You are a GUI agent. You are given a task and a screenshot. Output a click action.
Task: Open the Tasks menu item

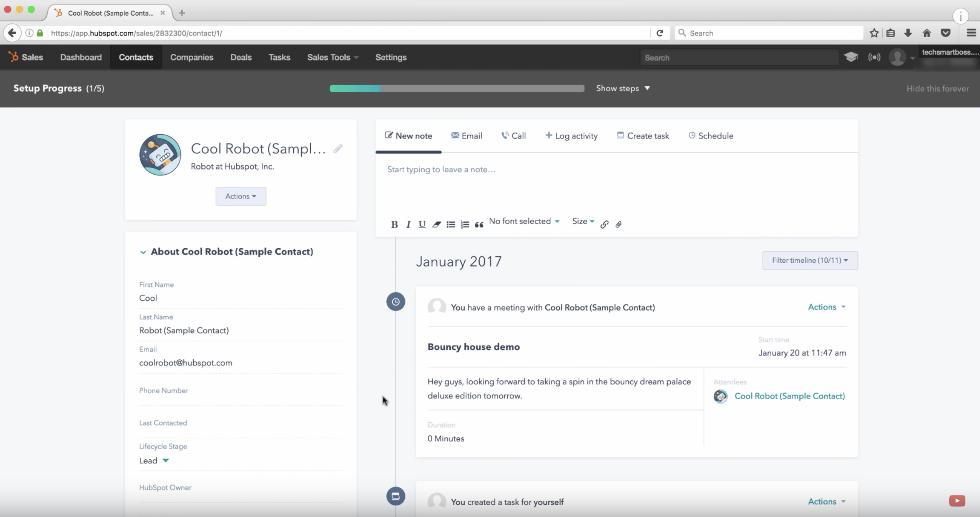(x=279, y=57)
